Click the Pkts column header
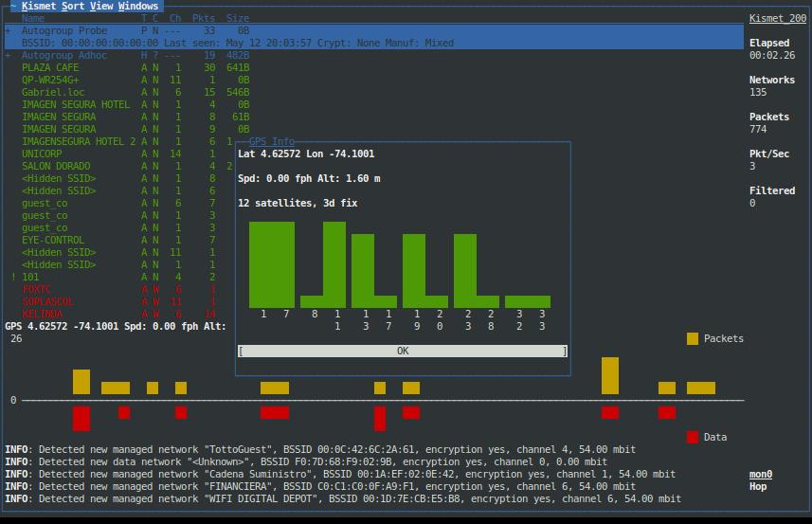The image size is (812, 524). pyautogui.click(x=203, y=18)
